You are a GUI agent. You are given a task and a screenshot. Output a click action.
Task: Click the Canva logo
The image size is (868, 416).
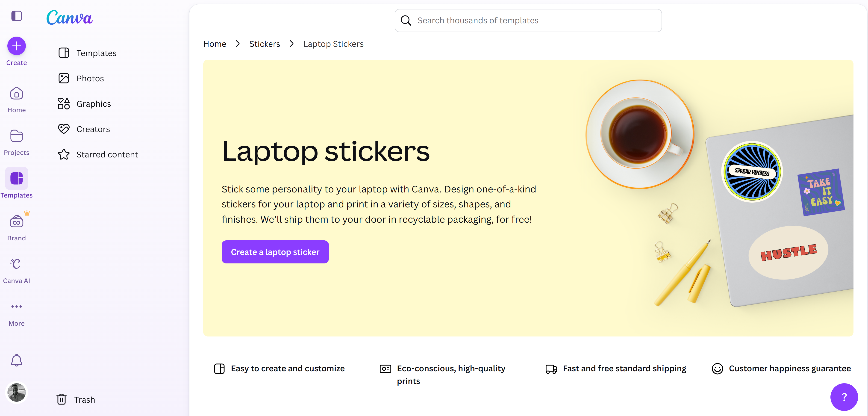pos(69,18)
